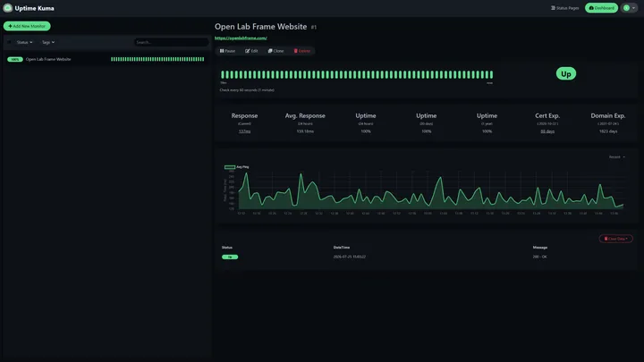This screenshot has height=362, width=644.
Task: Pause the monitor
Action: 227,51
